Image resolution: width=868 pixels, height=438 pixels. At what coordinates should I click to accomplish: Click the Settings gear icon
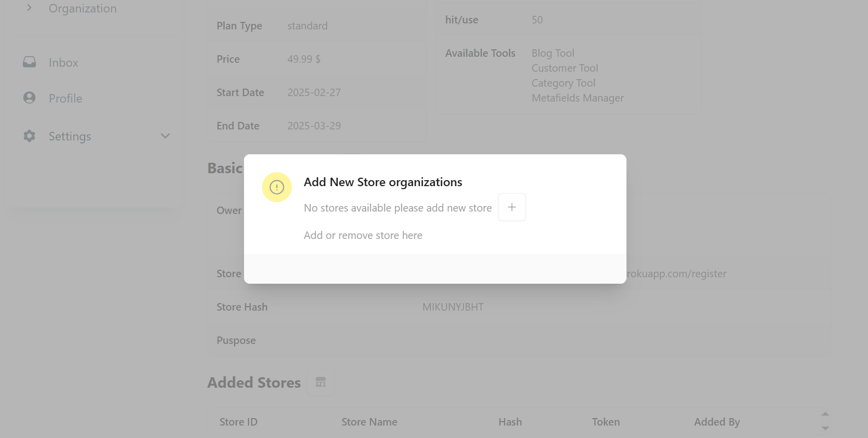(29, 136)
